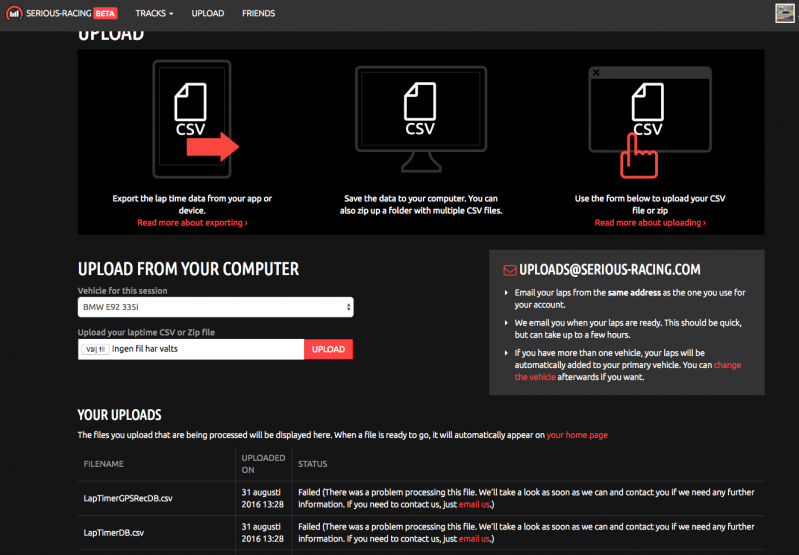
Task: Click the Serious-Racing logo icon
Action: (14, 13)
